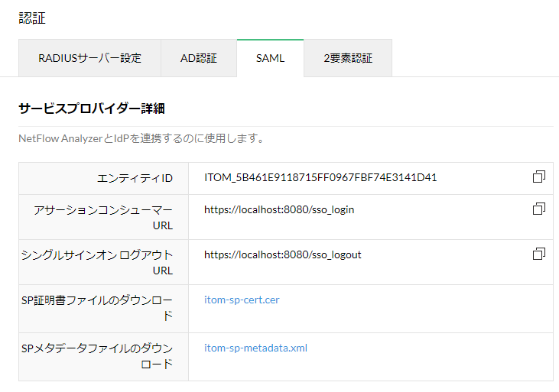Click the NetFlow Analyzer IdP description text
This screenshot has width=559, height=392.
[141, 139]
